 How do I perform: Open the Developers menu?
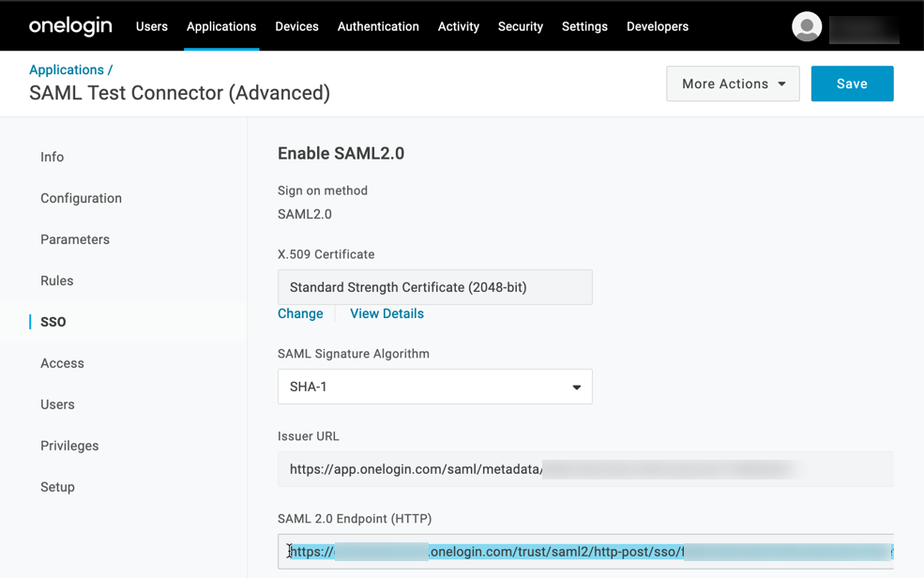tap(658, 26)
